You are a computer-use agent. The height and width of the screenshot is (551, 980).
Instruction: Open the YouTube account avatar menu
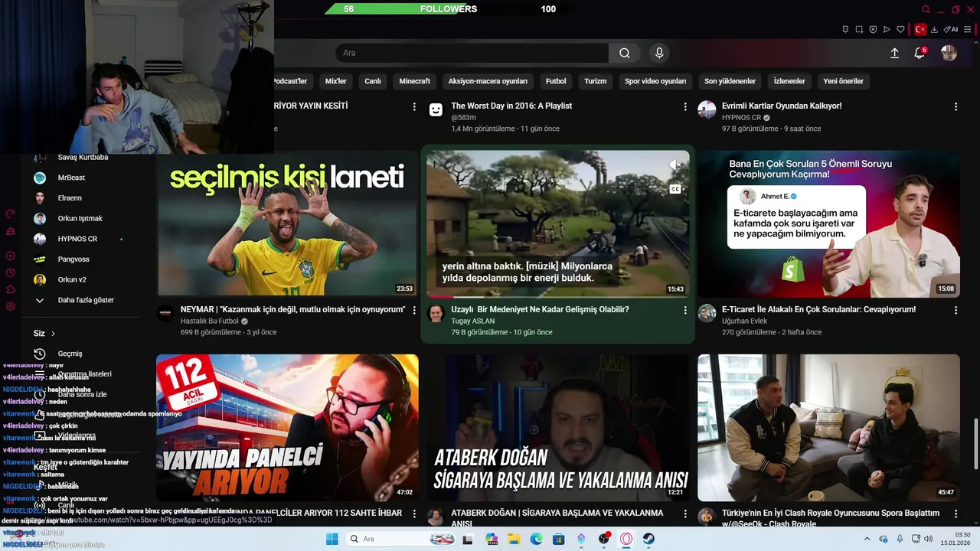click(x=949, y=53)
